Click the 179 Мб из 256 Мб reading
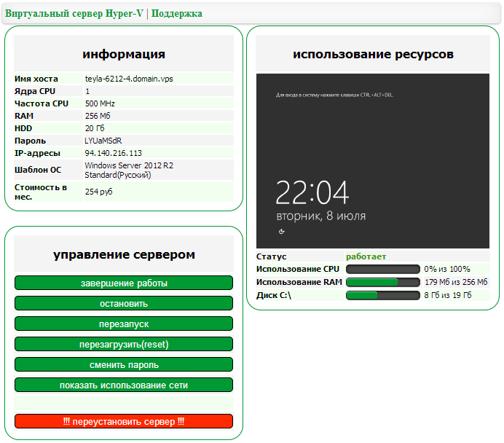Viewport: 504px width, 443px height. [x=456, y=282]
